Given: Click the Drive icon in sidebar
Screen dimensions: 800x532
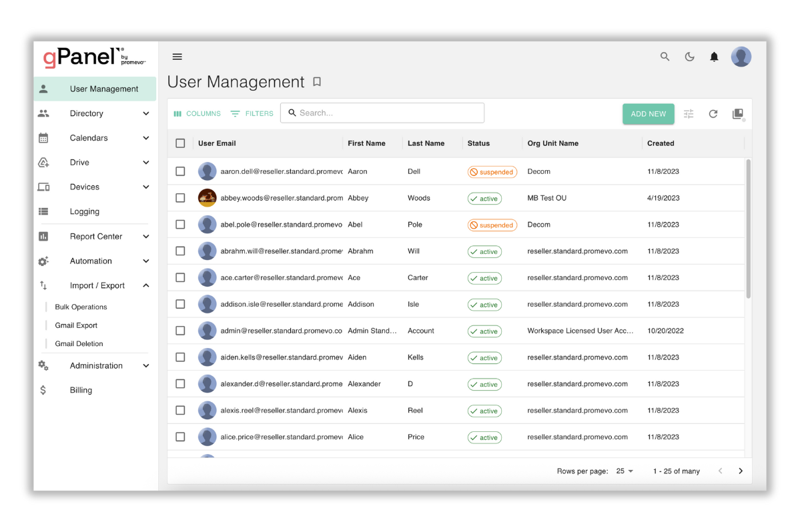Looking at the screenshot, I should [43, 162].
